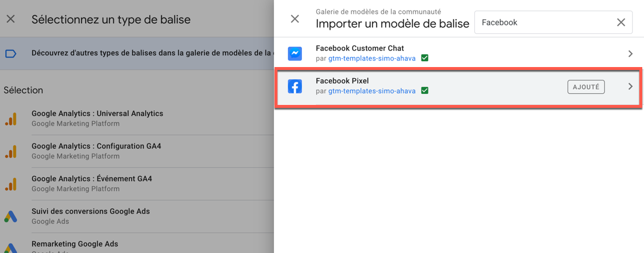Click the Configuration GA4 analytics icon

click(11, 151)
